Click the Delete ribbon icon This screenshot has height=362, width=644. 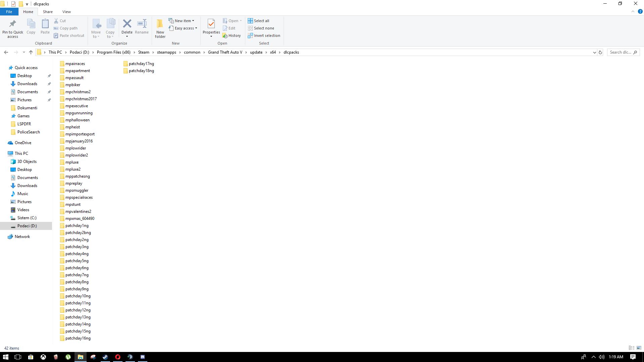click(x=127, y=24)
